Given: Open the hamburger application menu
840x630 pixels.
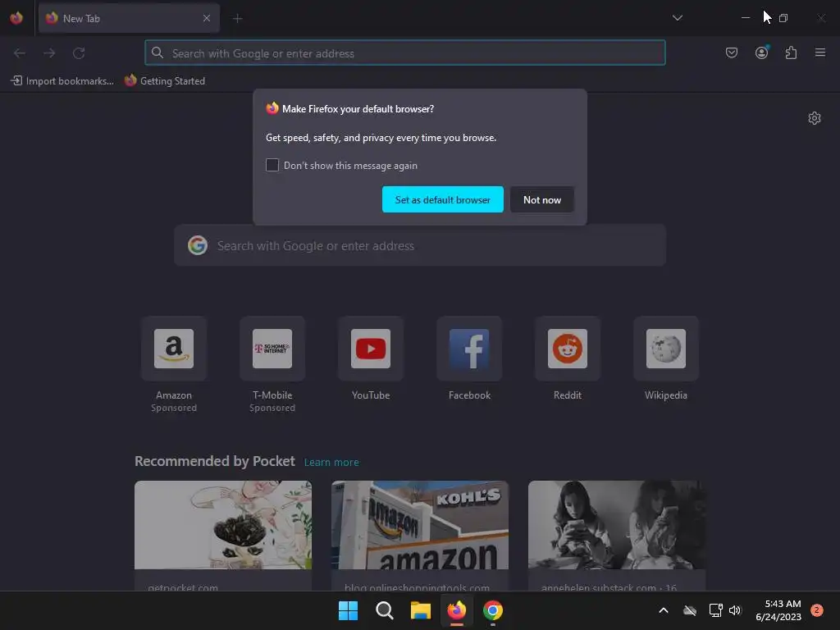Looking at the screenshot, I should [820, 52].
